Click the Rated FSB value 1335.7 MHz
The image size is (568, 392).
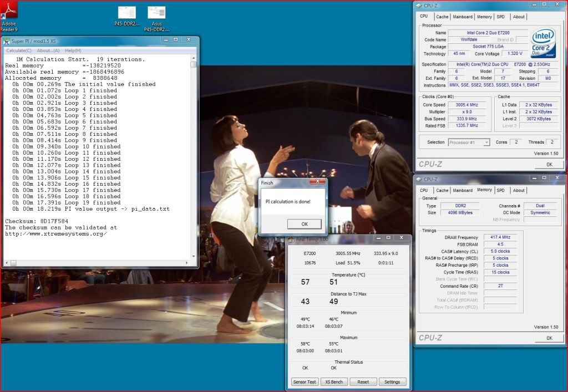coord(466,126)
